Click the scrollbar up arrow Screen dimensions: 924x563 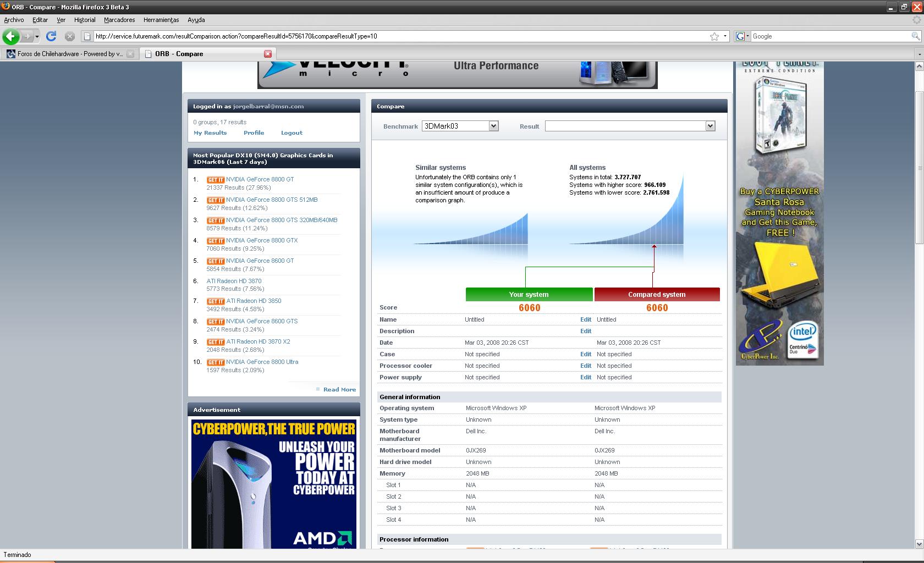pyautogui.click(x=919, y=67)
